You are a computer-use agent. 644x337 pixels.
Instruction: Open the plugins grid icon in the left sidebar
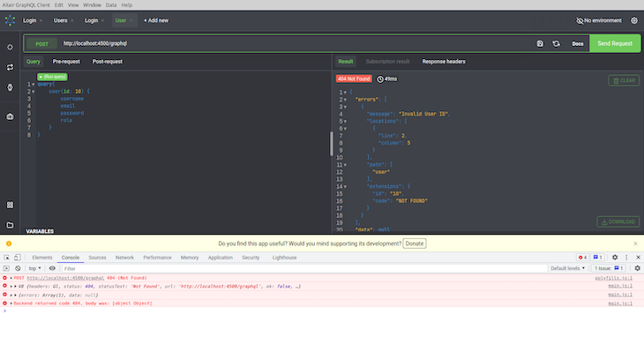coord(10,205)
